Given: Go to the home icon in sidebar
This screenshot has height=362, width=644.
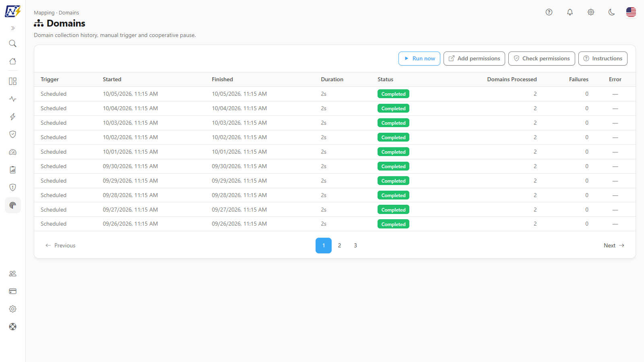Looking at the screenshot, I should [x=13, y=61].
